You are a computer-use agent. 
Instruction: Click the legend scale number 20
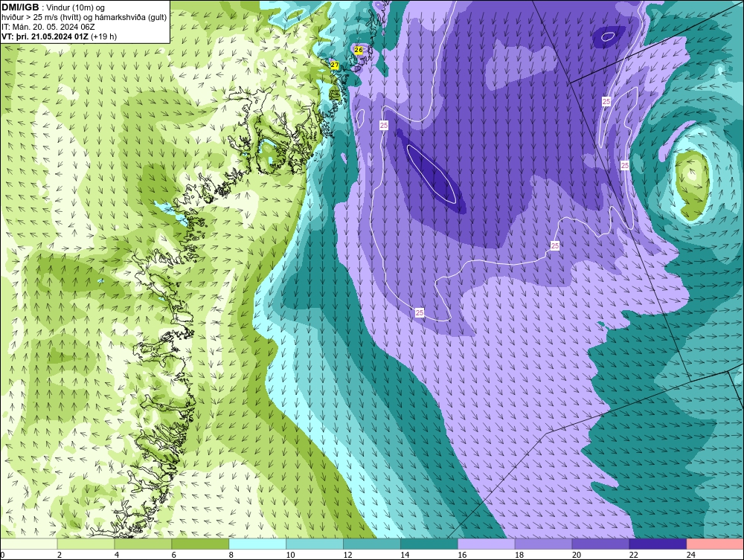coord(577,555)
